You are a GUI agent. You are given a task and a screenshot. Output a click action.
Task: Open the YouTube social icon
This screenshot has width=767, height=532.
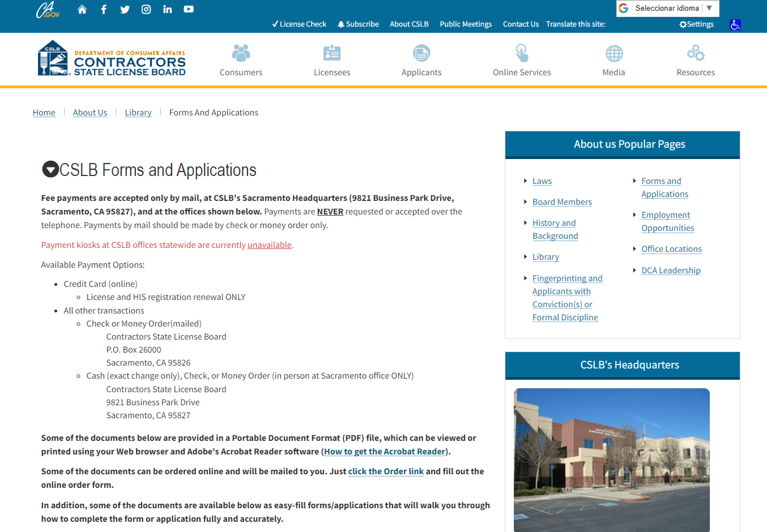point(189,9)
